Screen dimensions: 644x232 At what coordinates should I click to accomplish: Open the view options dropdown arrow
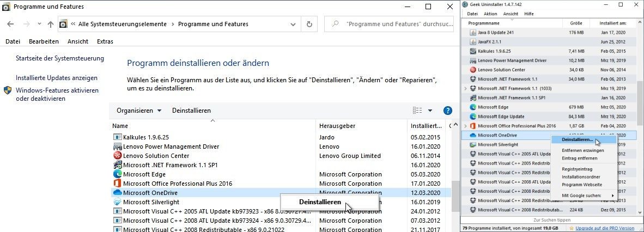(x=430, y=111)
